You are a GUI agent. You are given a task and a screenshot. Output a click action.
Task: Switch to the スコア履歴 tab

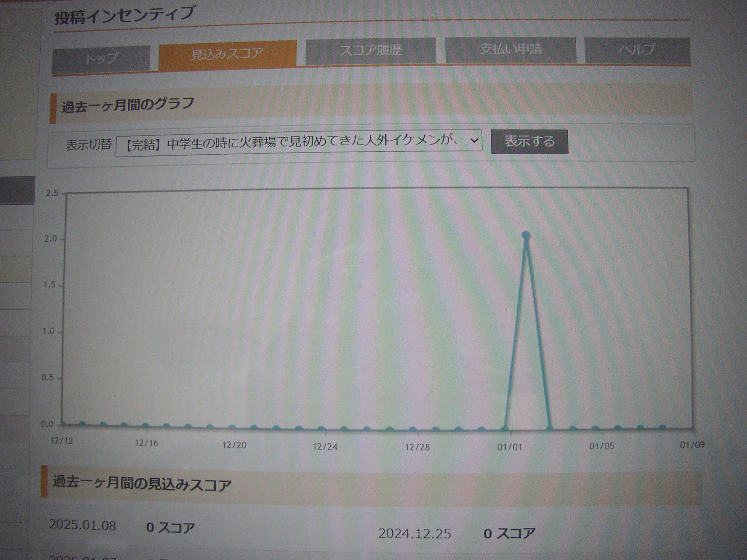click(x=370, y=50)
